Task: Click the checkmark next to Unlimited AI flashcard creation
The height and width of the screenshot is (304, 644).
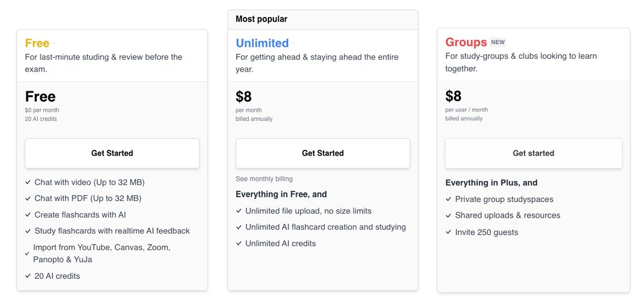Action: click(x=239, y=228)
